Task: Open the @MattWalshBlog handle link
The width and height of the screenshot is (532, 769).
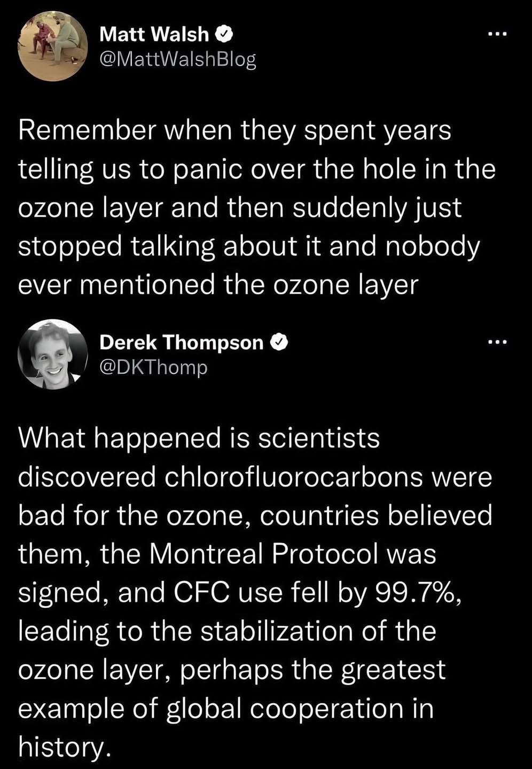Action: (178, 59)
